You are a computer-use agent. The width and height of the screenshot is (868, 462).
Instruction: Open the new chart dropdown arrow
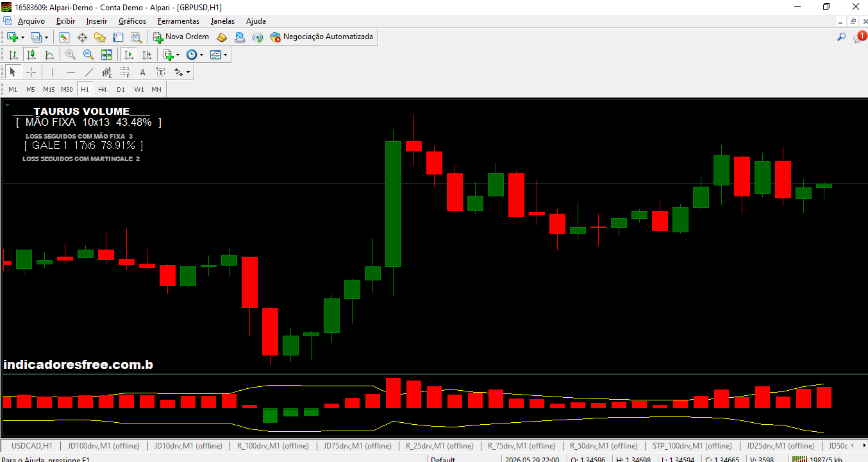22,37
